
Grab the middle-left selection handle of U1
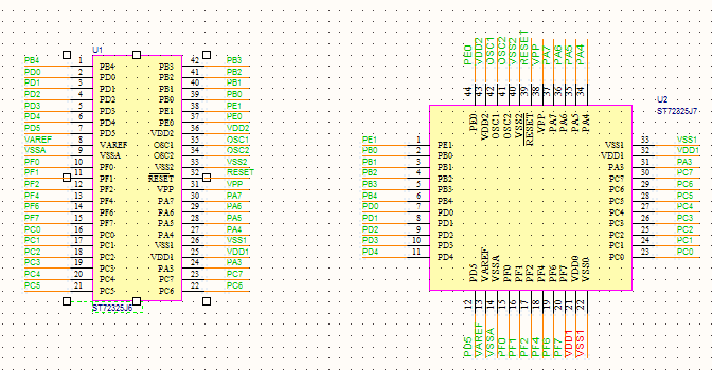coord(67,178)
